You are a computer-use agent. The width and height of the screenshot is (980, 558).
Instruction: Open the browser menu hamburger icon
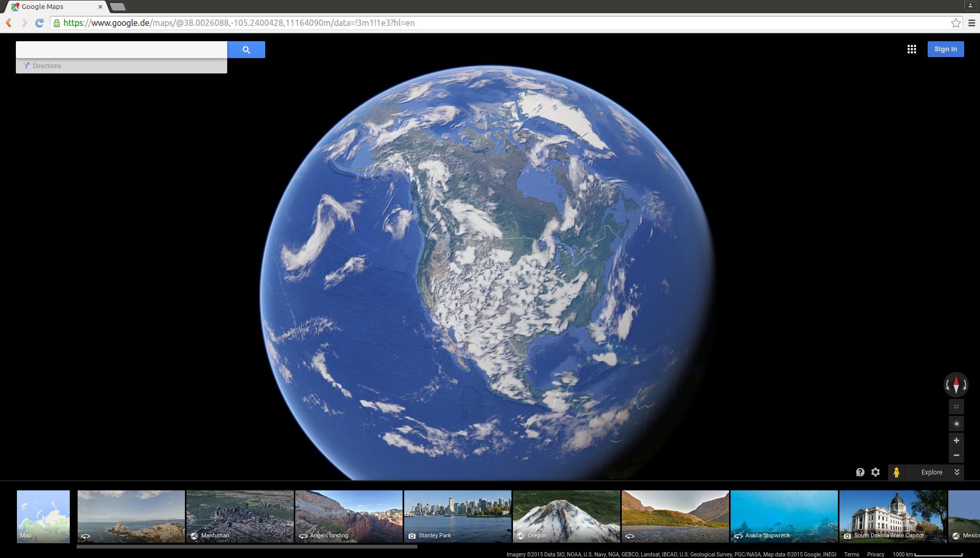972,23
